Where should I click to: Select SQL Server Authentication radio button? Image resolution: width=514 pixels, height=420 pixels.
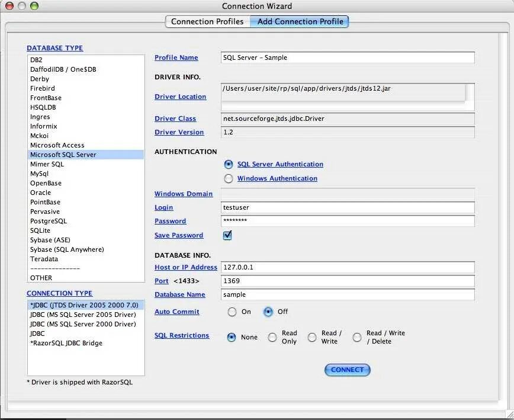[x=229, y=164]
